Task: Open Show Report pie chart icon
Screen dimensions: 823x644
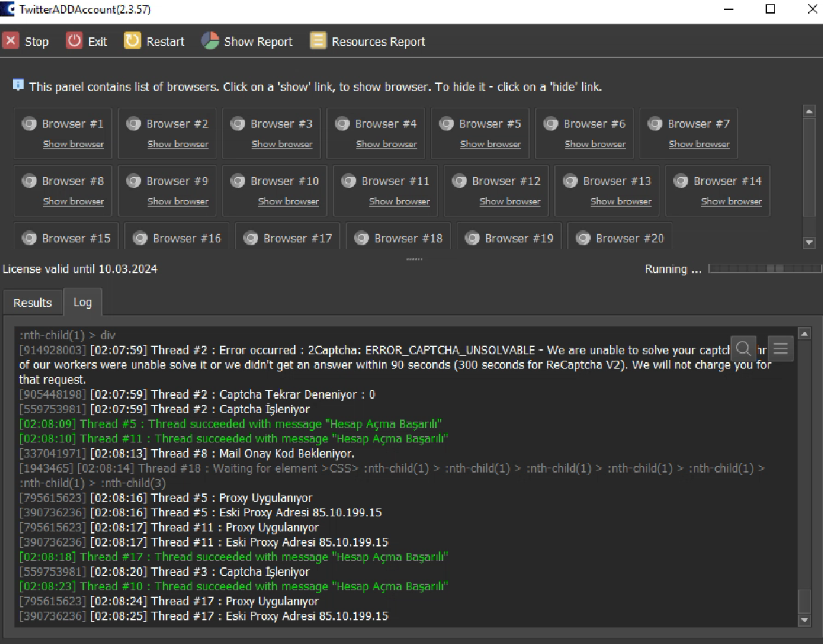Action: 210,41
